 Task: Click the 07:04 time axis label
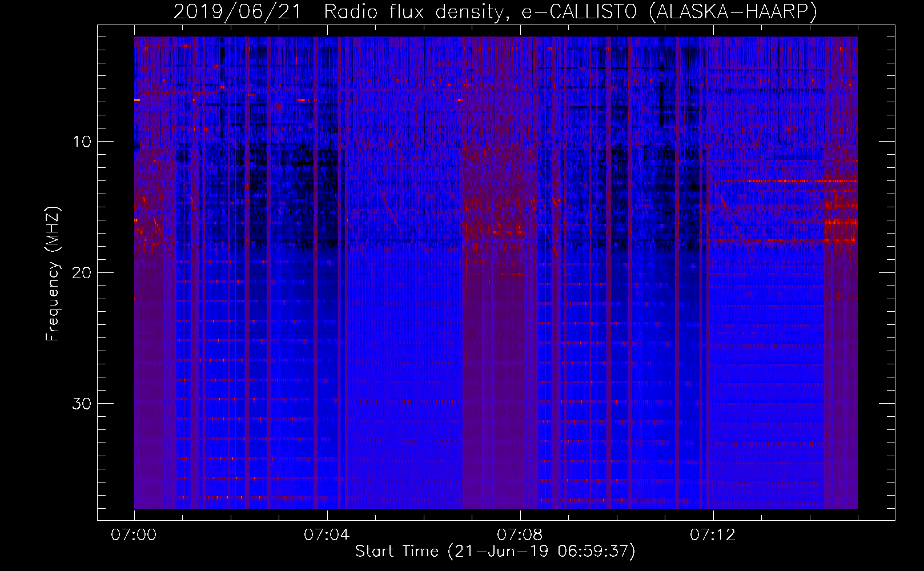coord(327,535)
